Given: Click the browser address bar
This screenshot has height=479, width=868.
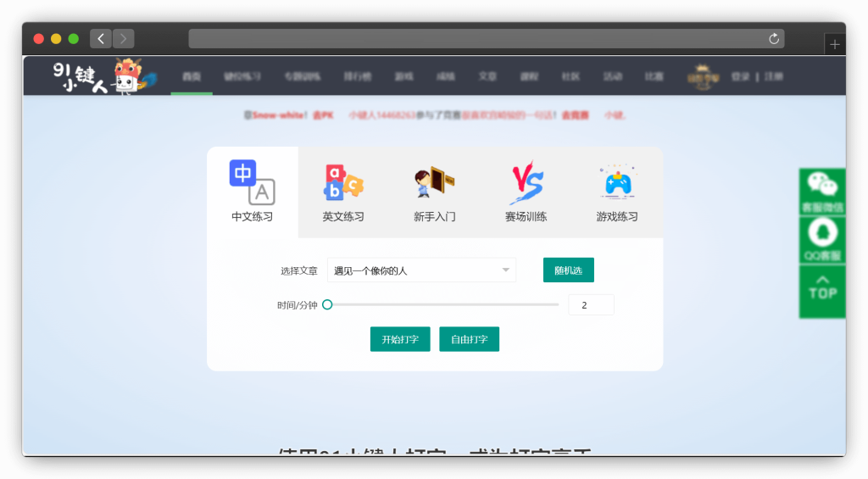Looking at the screenshot, I should 486,39.
